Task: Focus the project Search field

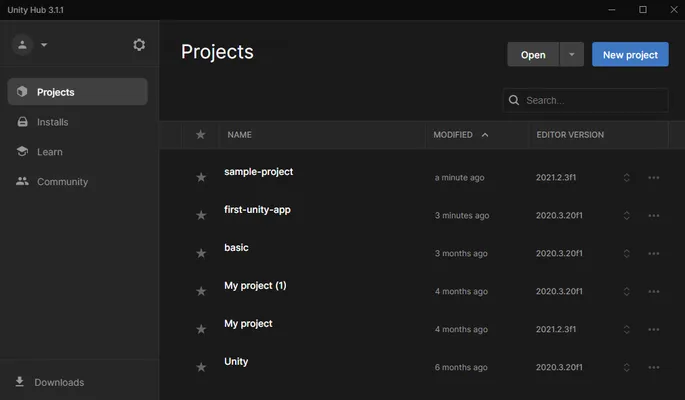Action: coord(585,100)
